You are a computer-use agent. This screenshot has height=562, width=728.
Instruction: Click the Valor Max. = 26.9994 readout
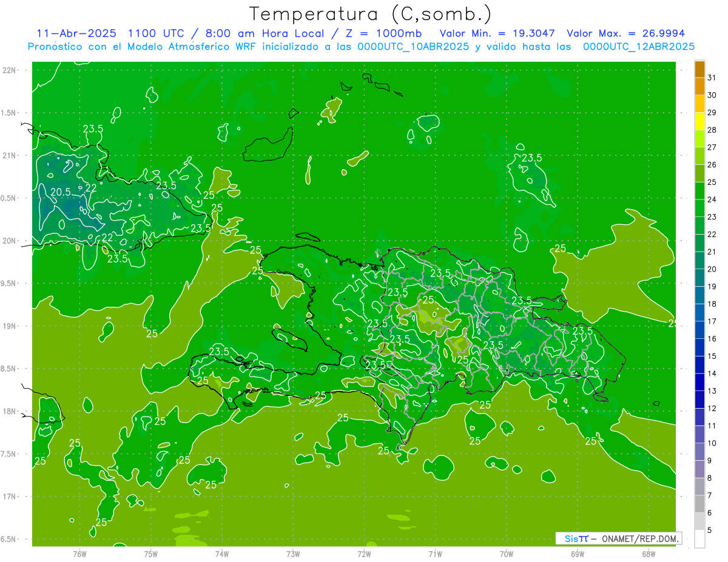[x=626, y=33]
